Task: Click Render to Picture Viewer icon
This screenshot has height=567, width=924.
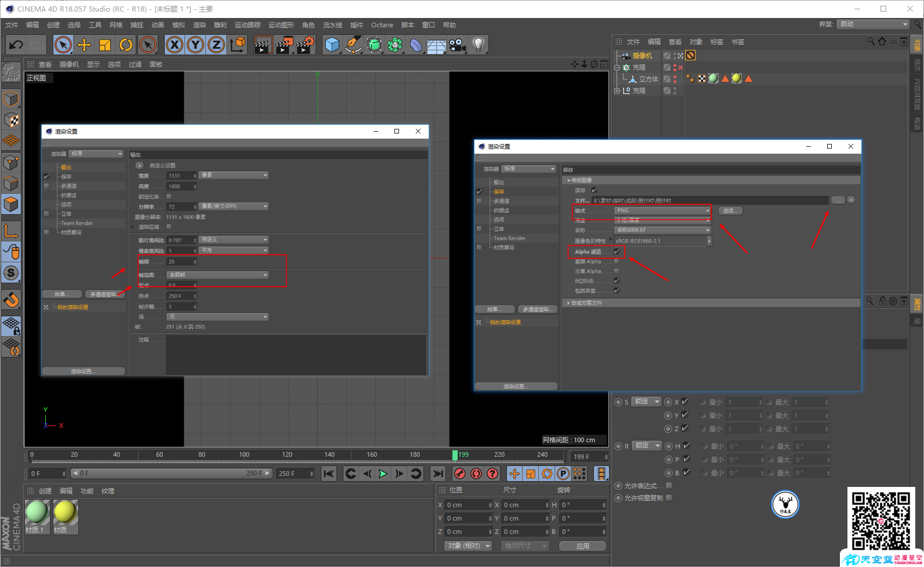Action: [x=284, y=45]
